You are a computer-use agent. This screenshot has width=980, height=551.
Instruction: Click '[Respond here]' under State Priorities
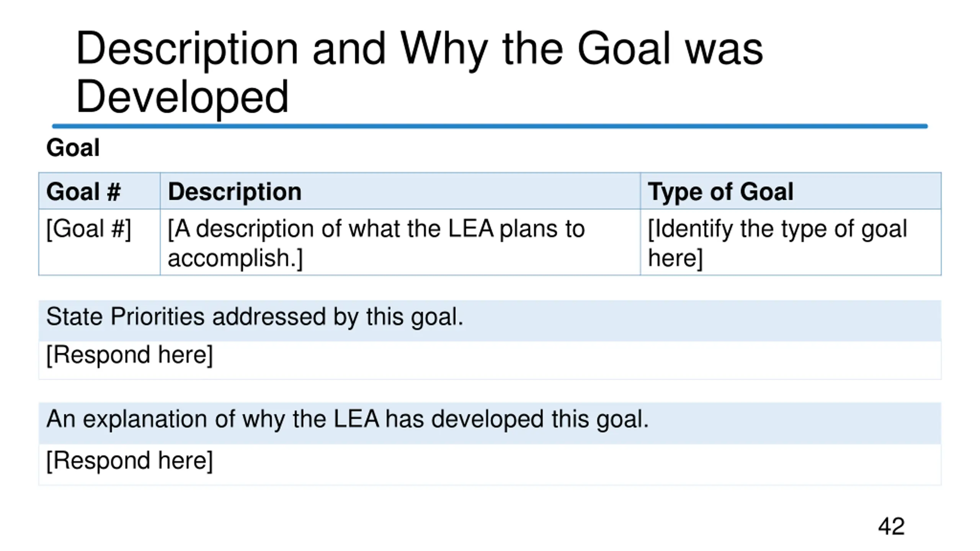[x=490, y=360]
